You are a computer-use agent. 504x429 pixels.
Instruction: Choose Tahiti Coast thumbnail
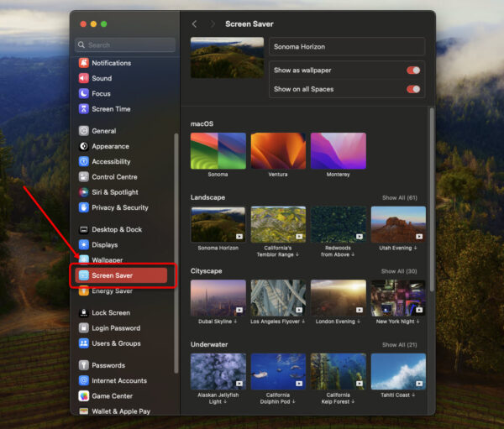(x=398, y=371)
